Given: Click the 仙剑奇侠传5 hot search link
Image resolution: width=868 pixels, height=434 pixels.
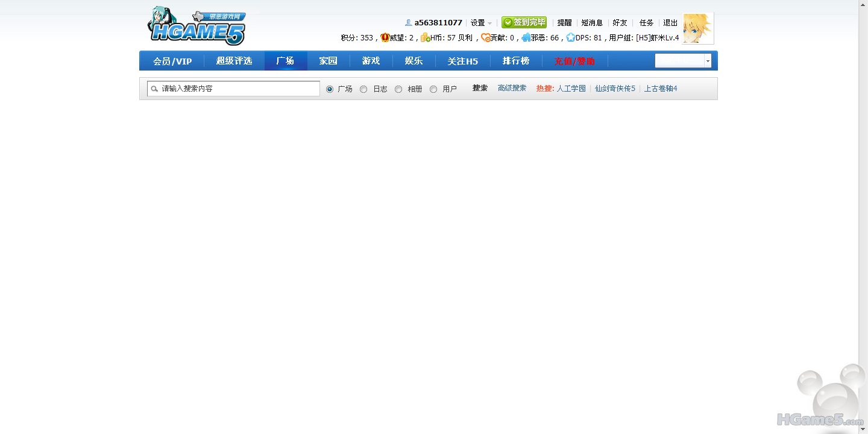Looking at the screenshot, I should [615, 89].
